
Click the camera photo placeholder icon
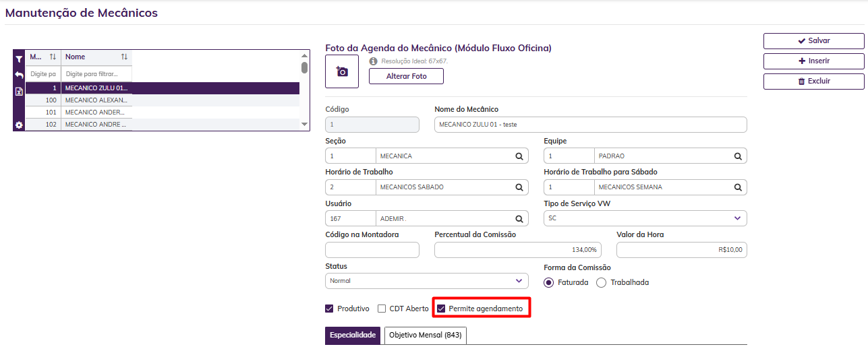[342, 71]
